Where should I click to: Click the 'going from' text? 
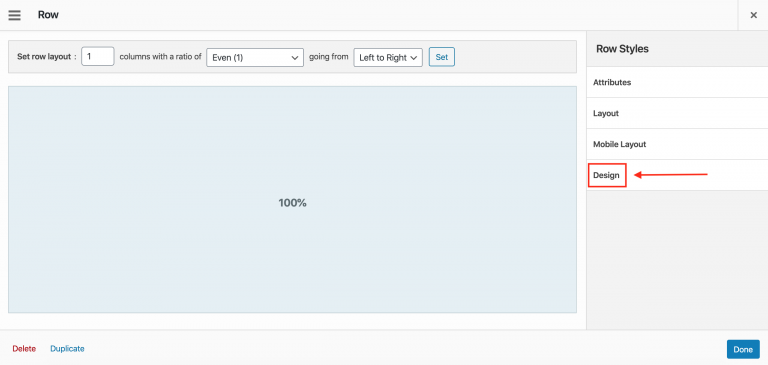(329, 57)
